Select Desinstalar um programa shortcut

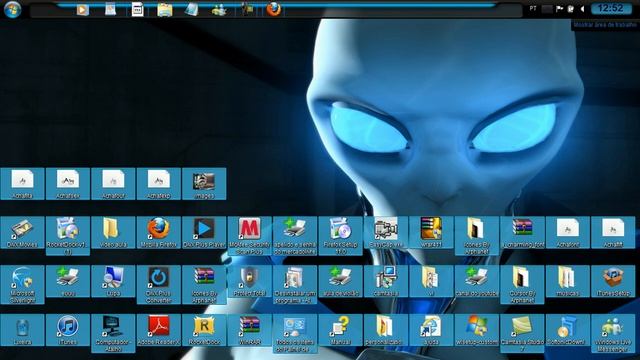295,284
